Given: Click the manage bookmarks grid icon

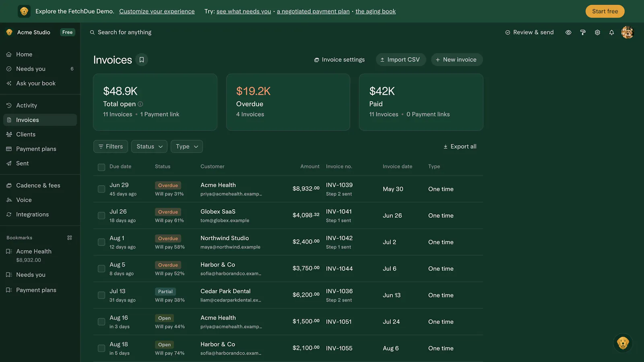Looking at the screenshot, I should [x=70, y=238].
